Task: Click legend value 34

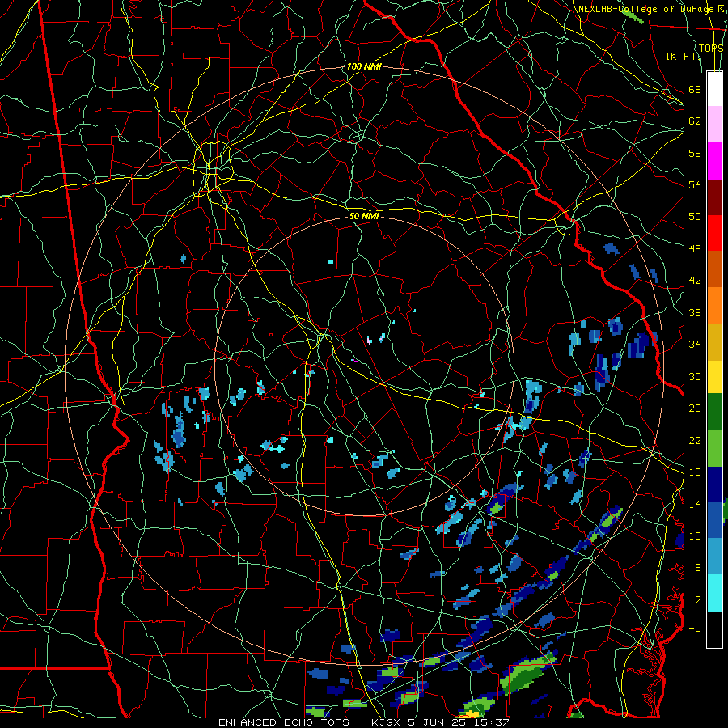Action: [695, 345]
